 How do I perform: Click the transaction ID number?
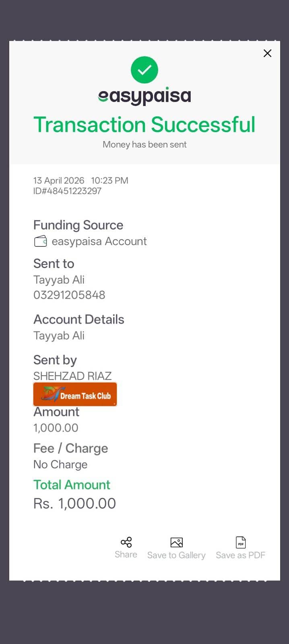(67, 191)
